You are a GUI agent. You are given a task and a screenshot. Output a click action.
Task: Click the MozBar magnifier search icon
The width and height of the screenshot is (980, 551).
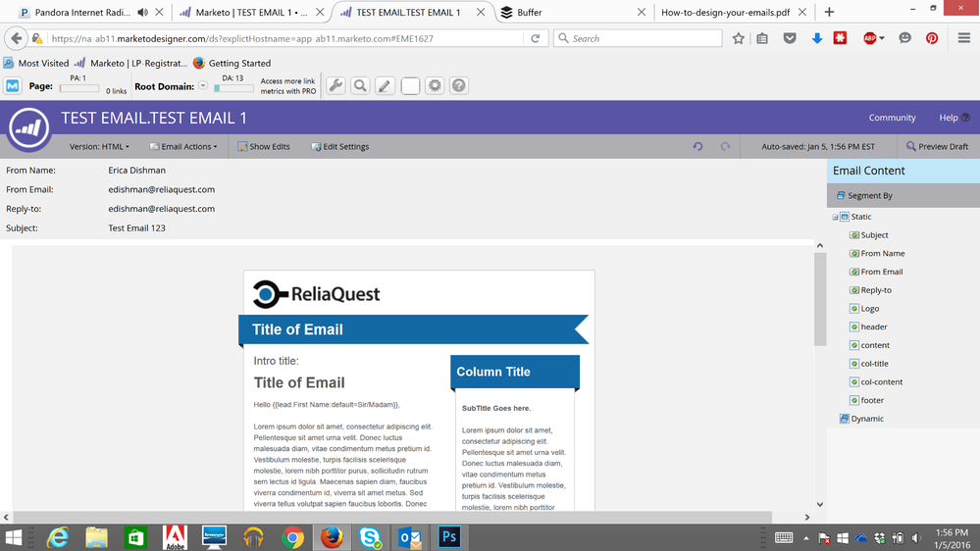click(360, 85)
